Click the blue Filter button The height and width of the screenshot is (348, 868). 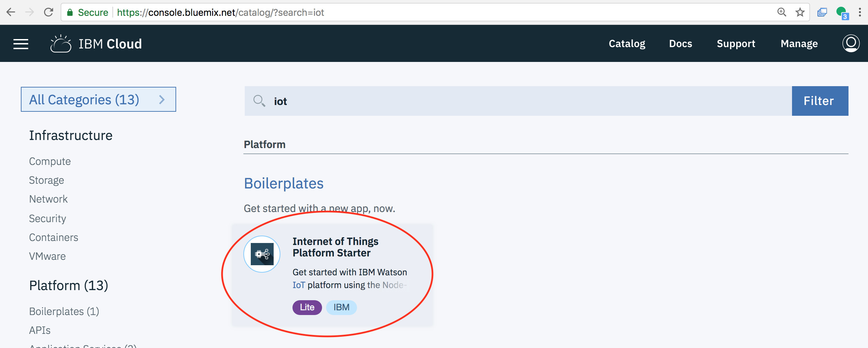tap(820, 101)
